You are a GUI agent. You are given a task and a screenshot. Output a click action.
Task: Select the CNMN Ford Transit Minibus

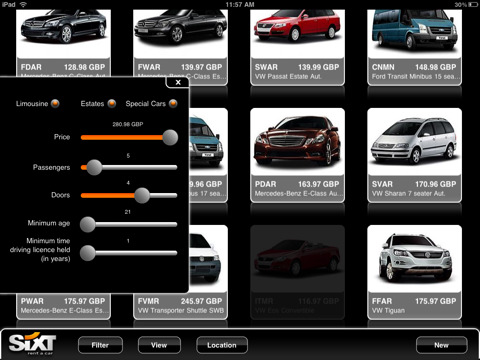(x=414, y=47)
